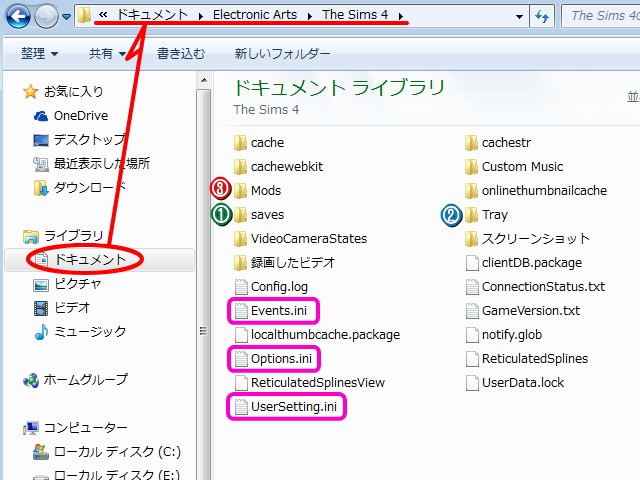Select the Custom Music folder
640x480 pixels.
coord(514,167)
